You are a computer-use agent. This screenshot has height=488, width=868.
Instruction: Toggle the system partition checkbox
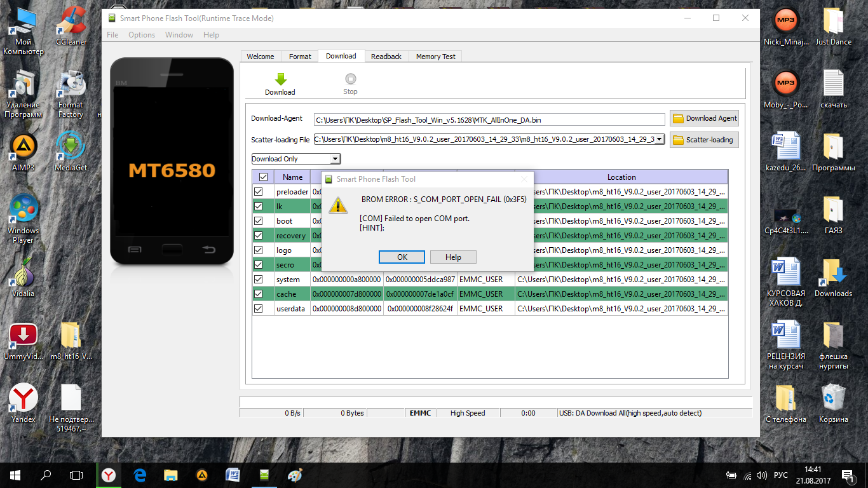[259, 280]
